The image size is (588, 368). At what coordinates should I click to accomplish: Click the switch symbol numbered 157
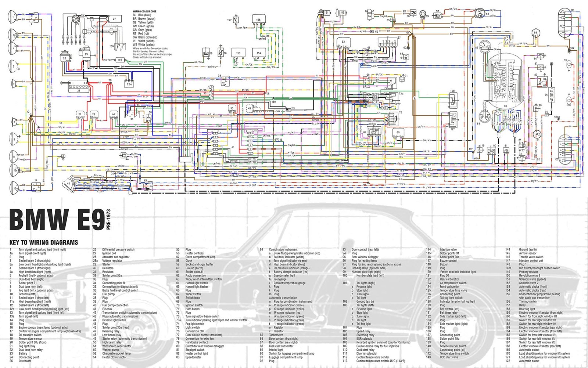click(x=236, y=19)
